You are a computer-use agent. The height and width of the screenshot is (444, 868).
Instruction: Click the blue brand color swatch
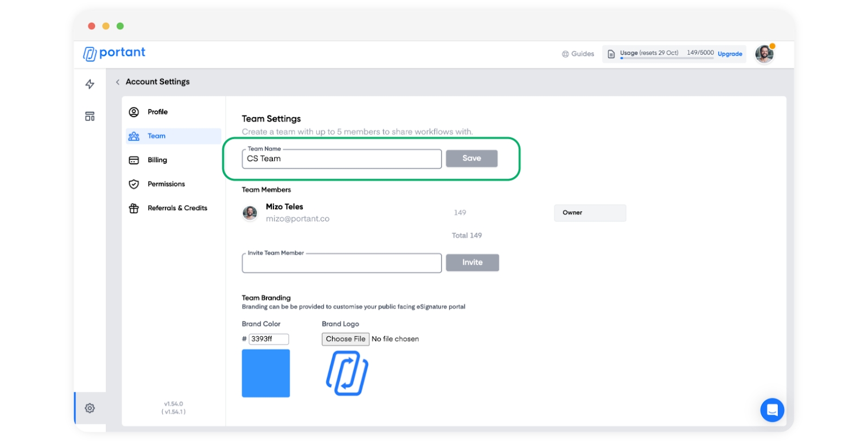(266, 373)
